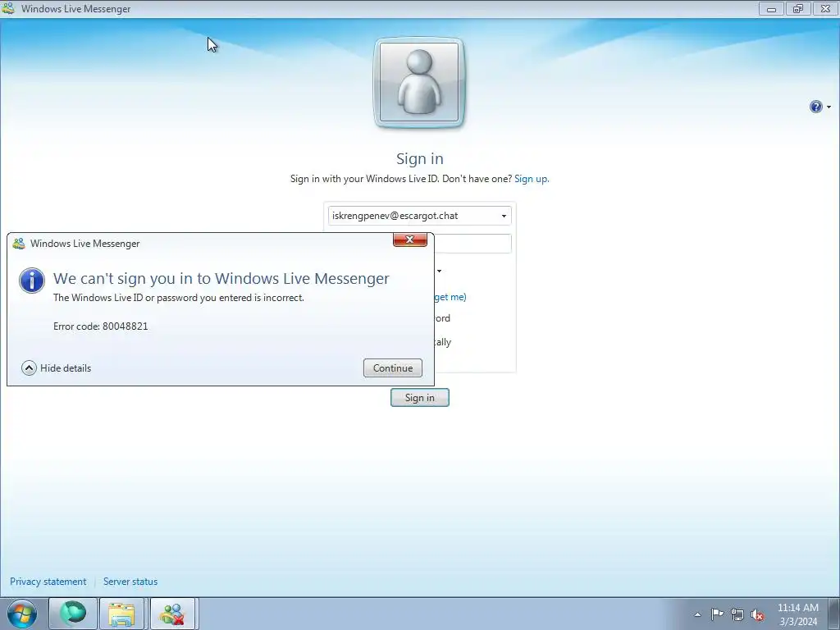
Task: Click the Sign in button
Action: point(419,398)
